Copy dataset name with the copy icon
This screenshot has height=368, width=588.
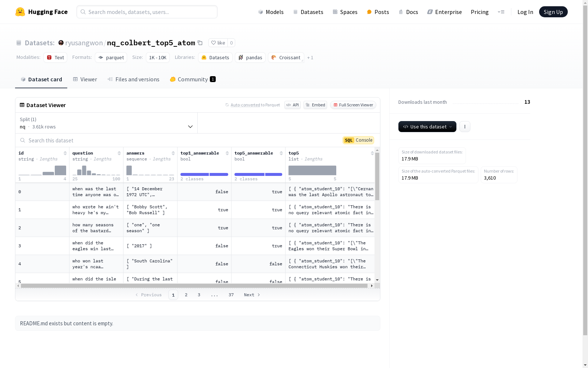tap(200, 43)
